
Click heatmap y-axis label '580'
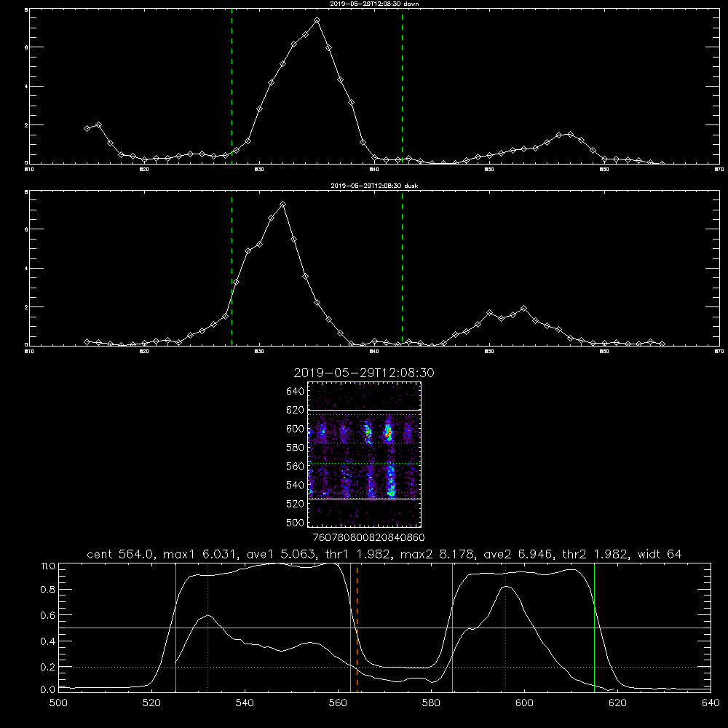click(x=296, y=448)
